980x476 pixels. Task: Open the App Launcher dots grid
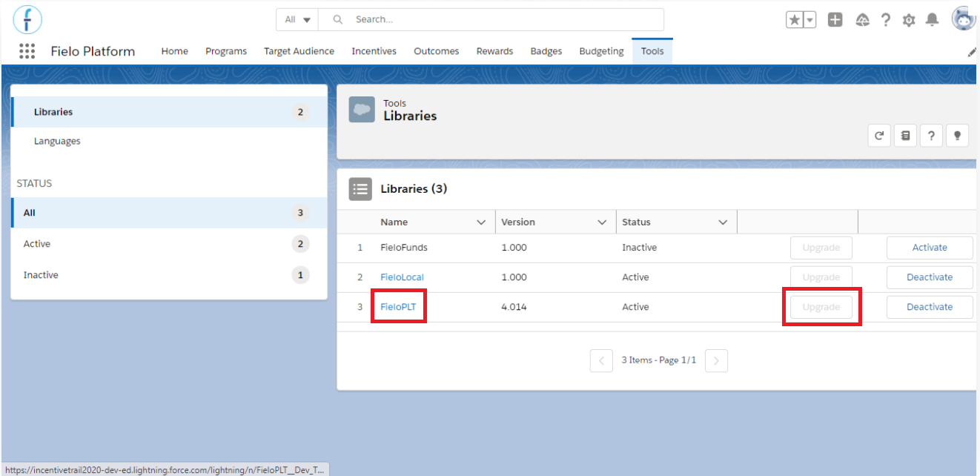point(27,51)
